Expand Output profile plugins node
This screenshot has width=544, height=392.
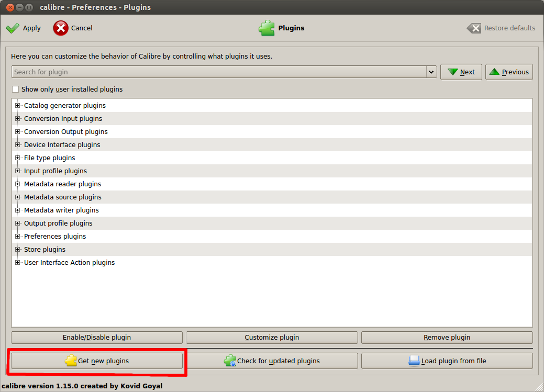coord(17,223)
